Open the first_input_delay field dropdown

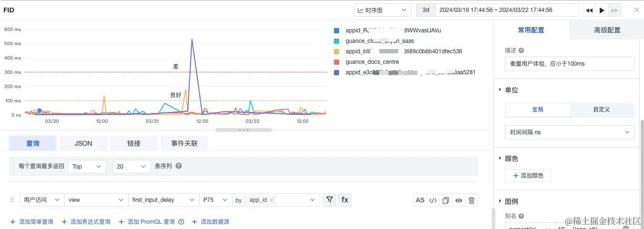[163, 200]
